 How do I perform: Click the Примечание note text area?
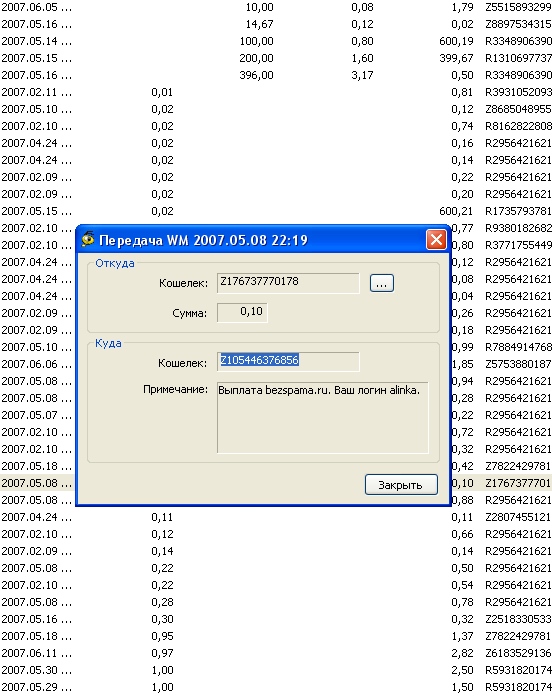click(323, 417)
